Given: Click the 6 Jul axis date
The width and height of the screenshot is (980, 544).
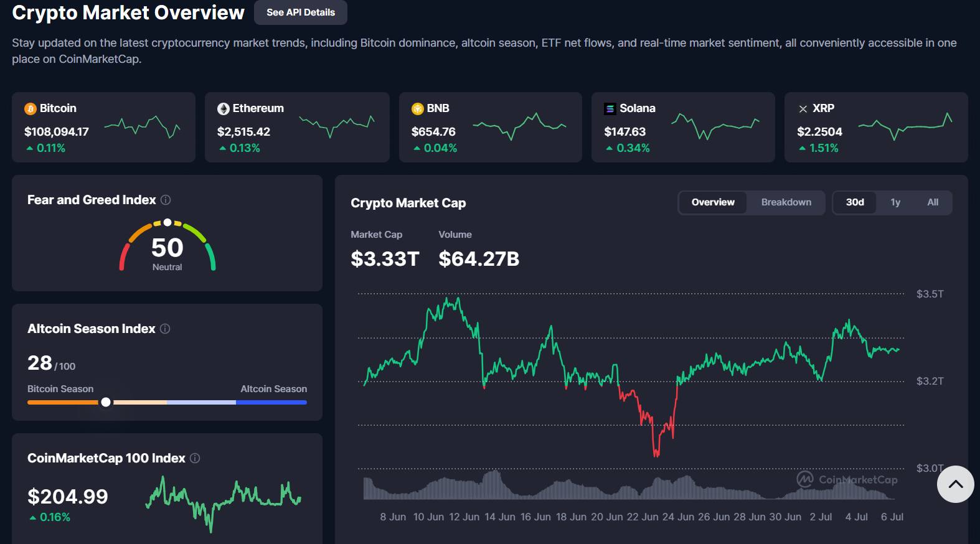Looking at the screenshot, I should pos(892,517).
